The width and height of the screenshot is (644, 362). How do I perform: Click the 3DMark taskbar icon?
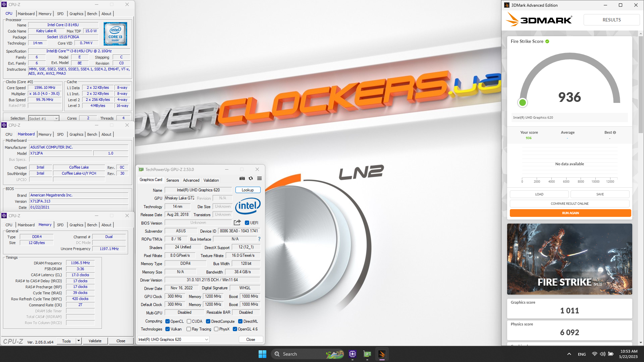point(382,354)
